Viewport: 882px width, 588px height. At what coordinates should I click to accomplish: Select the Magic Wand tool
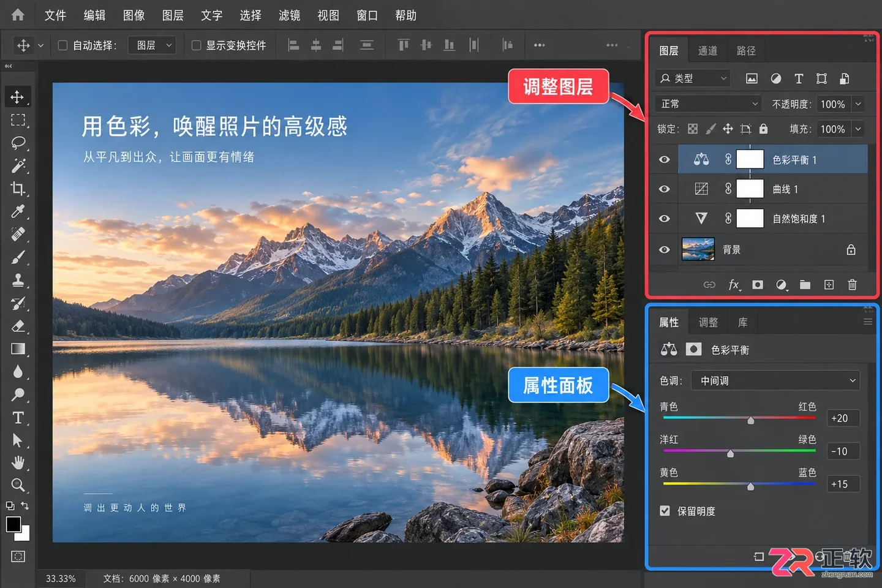click(x=18, y=165)
